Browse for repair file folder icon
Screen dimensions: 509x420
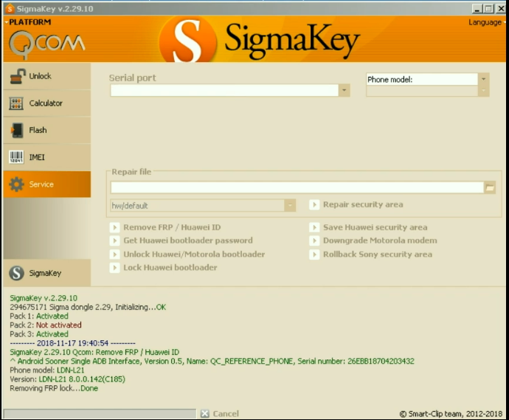pyautogui.click(x=490, y=187)
